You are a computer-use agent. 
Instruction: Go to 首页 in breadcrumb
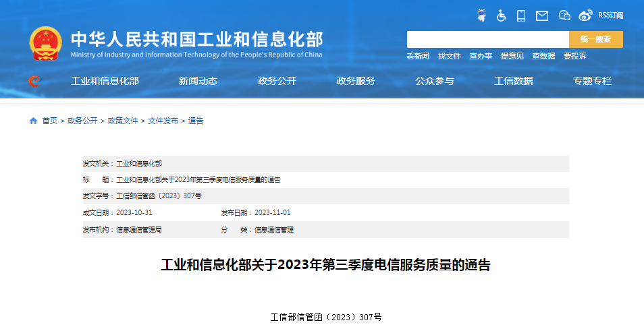coord(50,121)
